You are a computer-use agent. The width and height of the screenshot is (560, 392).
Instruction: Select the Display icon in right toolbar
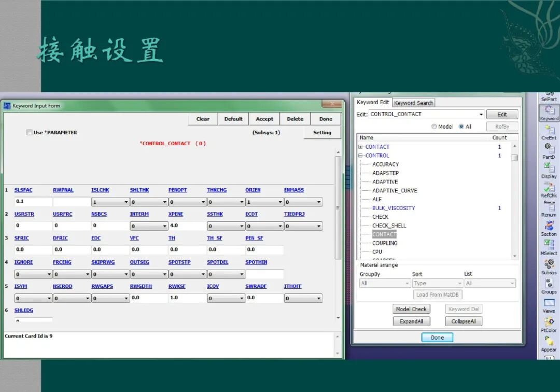[549, 171]
